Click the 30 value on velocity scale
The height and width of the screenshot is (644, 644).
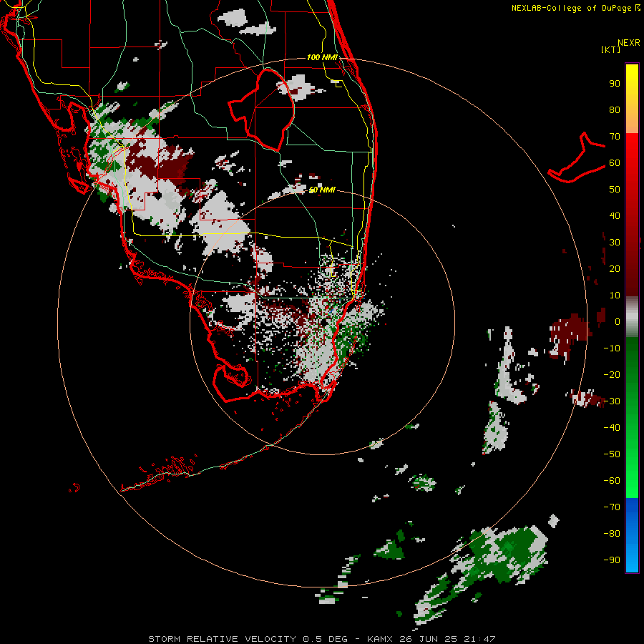pos(615,243)
